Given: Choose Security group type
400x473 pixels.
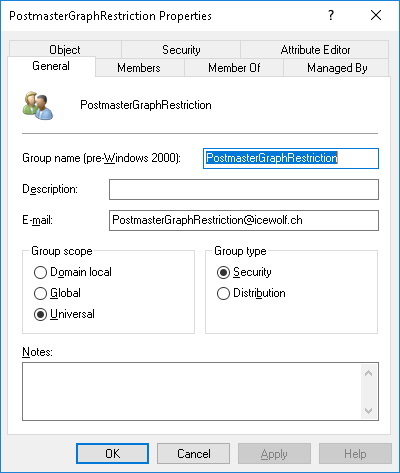Looking at the screenshot, I should [244, 272].
